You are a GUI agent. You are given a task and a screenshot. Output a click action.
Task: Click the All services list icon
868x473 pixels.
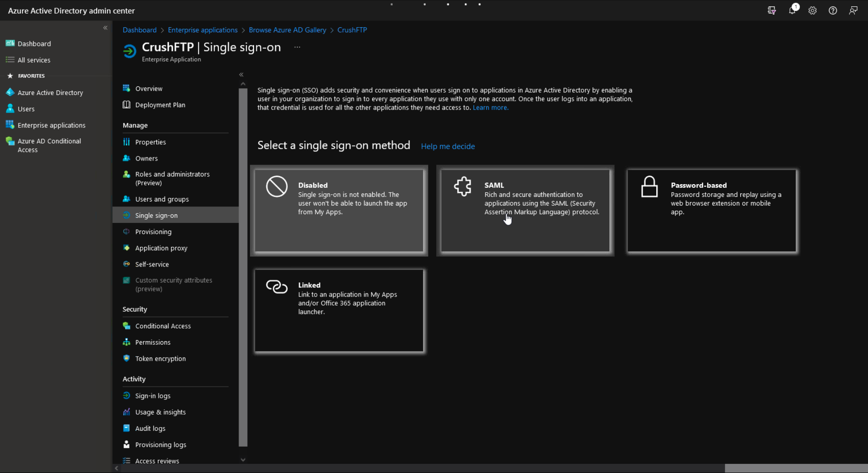point(10,60)
